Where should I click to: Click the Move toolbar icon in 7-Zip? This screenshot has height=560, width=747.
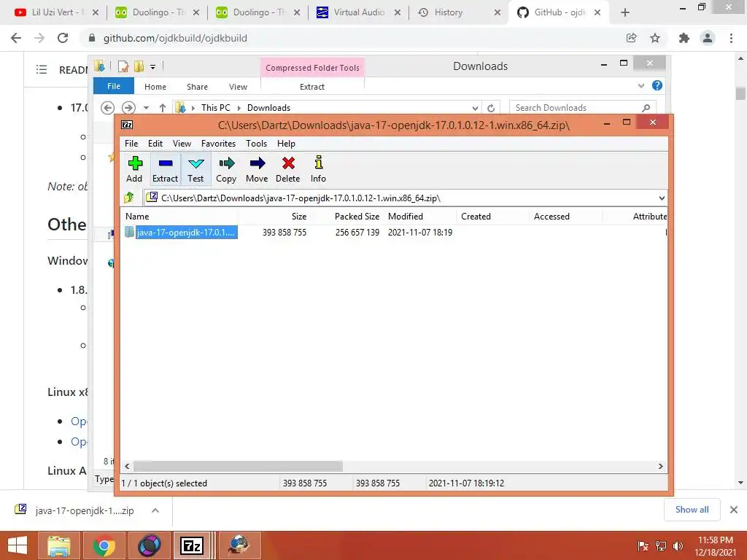point(257,169)
